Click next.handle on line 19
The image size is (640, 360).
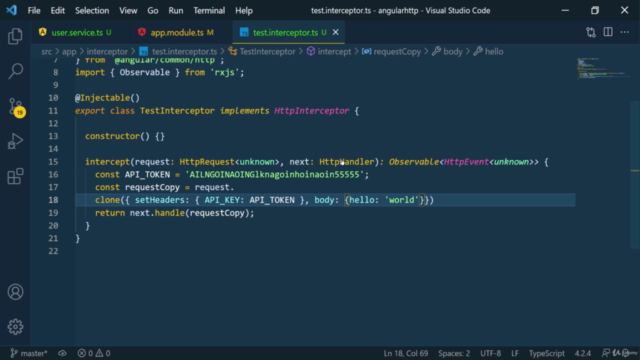point(157,213)
